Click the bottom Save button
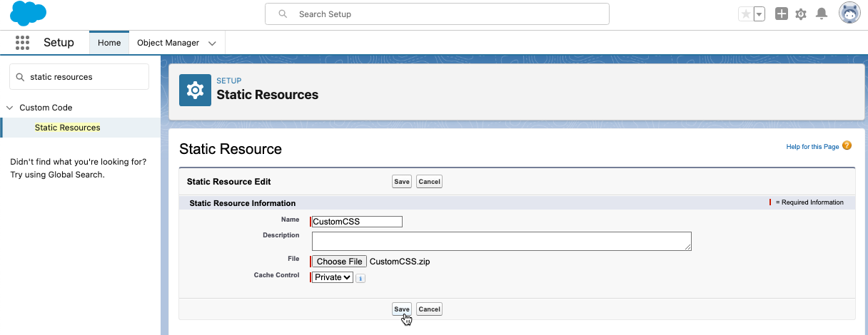The height and width of the screenshot is (335, 868). pos(402,309)
